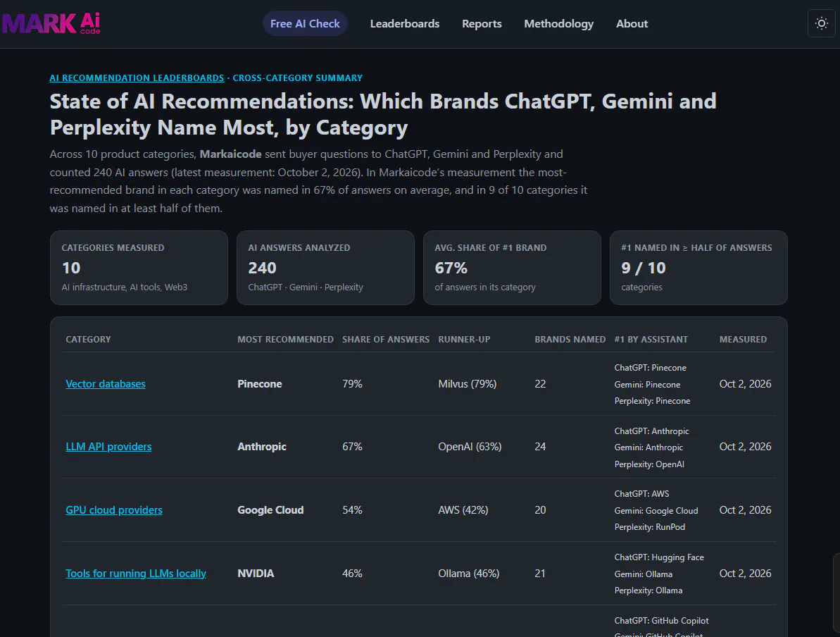Click the #1 by Assistant column header
The width and height of the screenshot is (840, 637).
coord(651,340)
